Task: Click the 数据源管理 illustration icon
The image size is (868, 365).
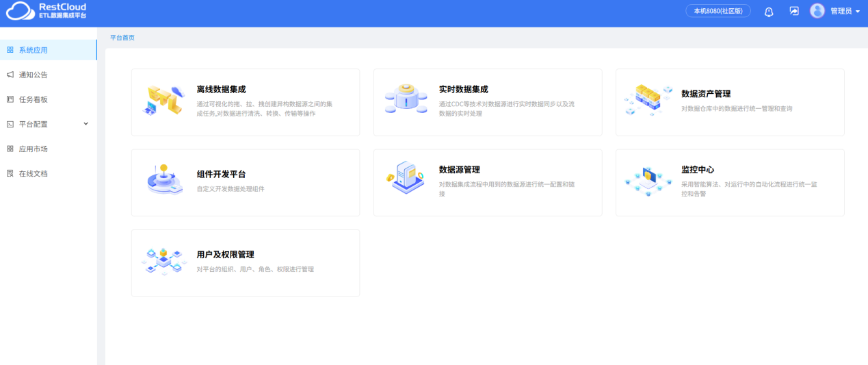Action: [x=406, y=178]
